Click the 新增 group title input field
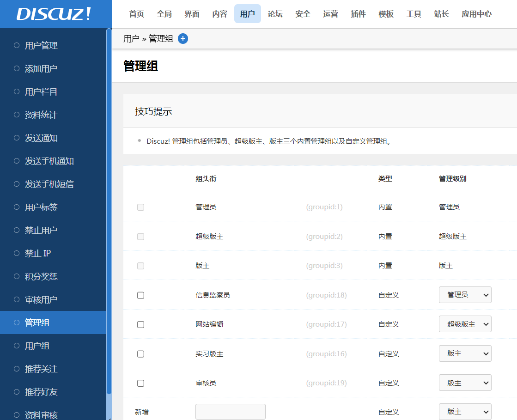The height and width of the screenshot is (420, 517). pyautogui.click(x=231, y=412)
